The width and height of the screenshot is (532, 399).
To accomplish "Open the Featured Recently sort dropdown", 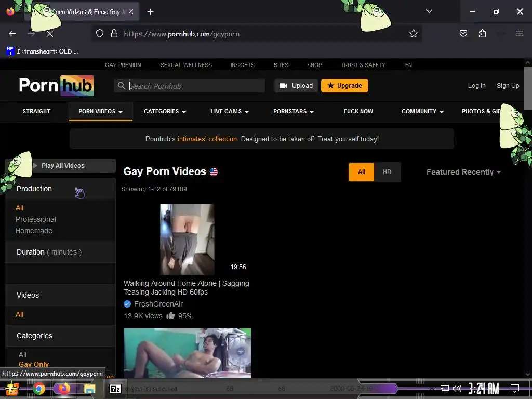I will coord(463,172).
